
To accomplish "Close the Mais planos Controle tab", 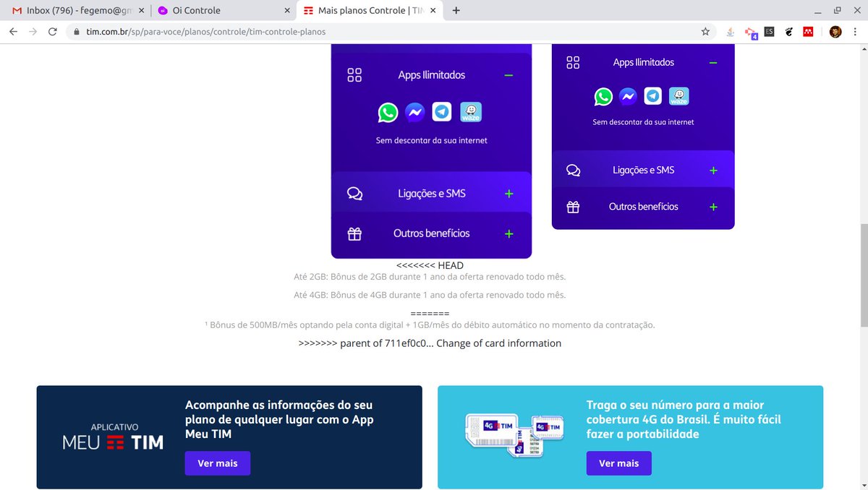I will point(433,11).
